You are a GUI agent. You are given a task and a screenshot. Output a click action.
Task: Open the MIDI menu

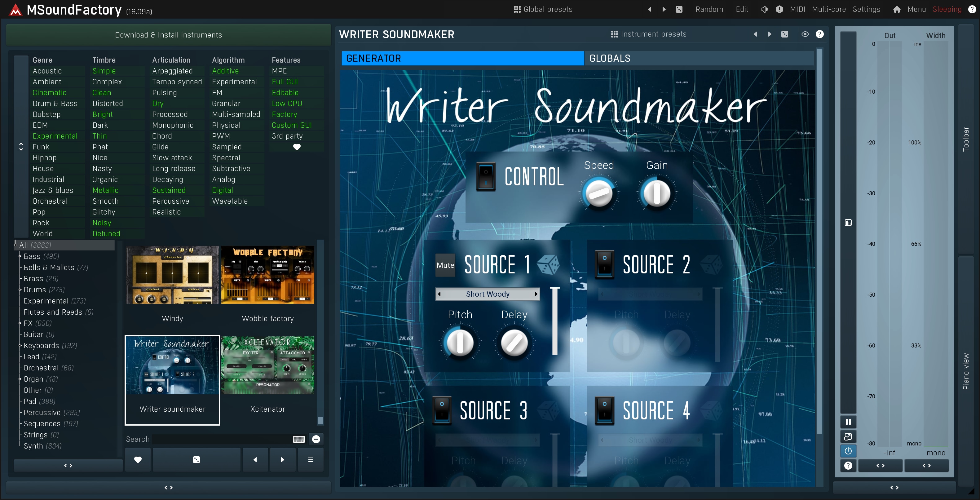click(x=797, y=9)
